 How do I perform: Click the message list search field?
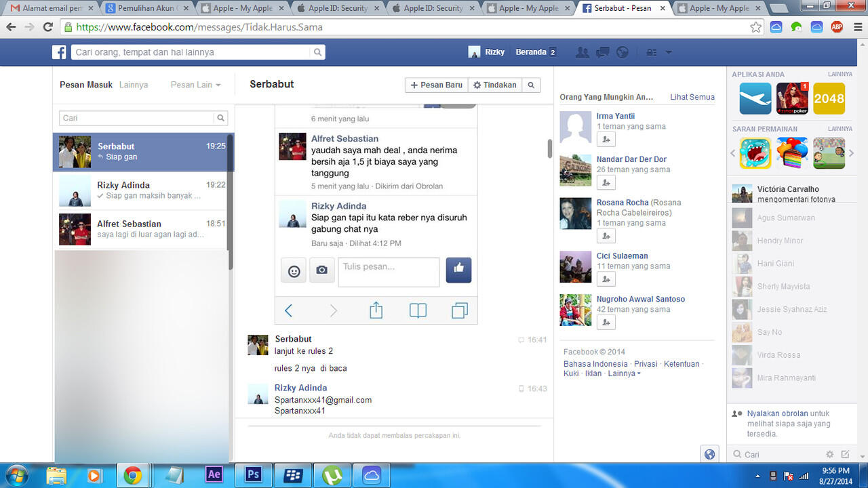click(137, 118)
